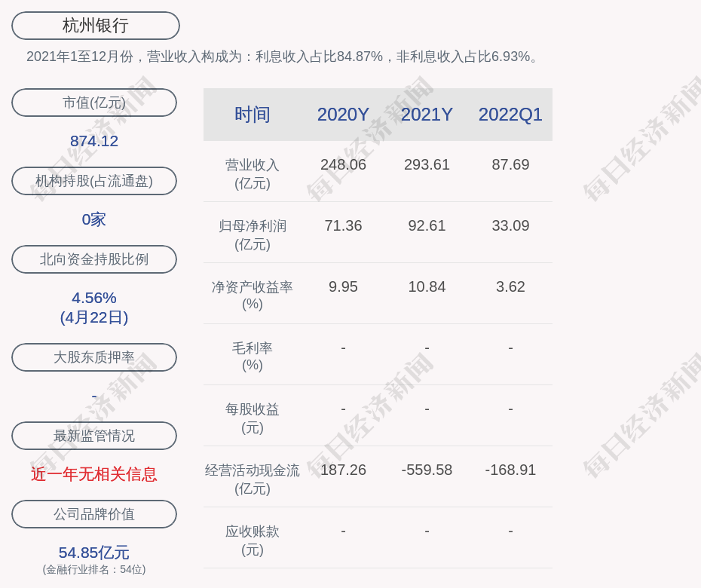Click net profit value 92.61

(427, 225)
